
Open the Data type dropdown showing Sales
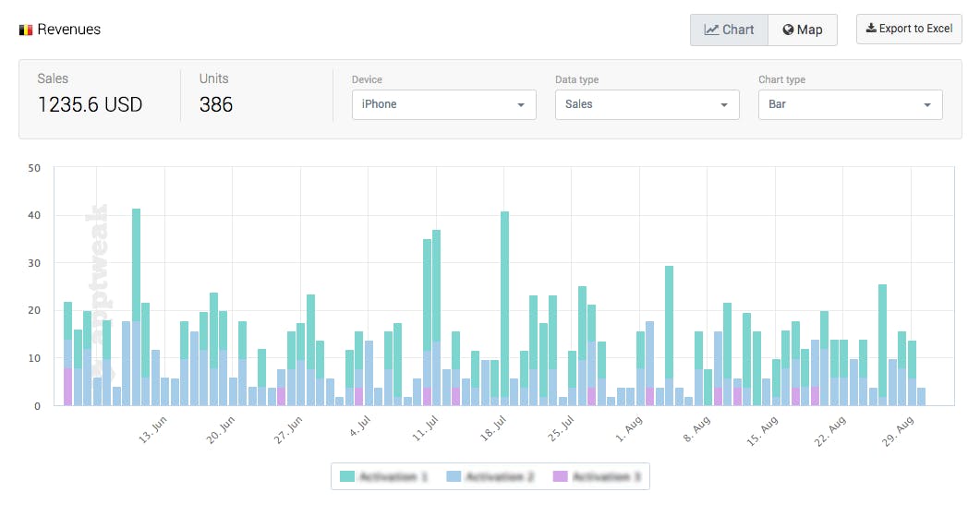(x=647, y=104)
